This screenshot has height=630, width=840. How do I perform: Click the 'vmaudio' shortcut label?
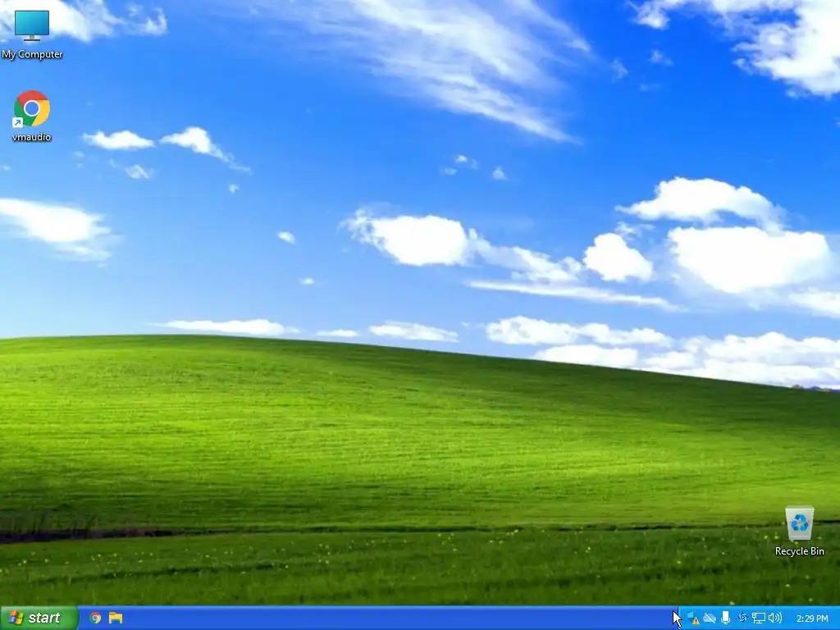[32, 137]
